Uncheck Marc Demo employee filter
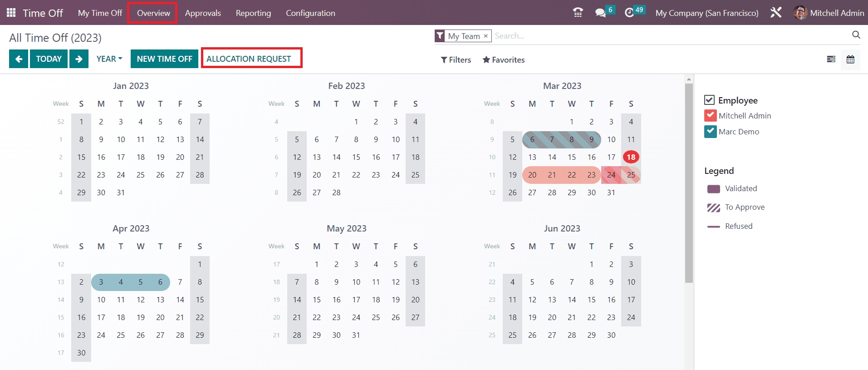The width and height of the screenshot is (868, 370). (710, 132)
